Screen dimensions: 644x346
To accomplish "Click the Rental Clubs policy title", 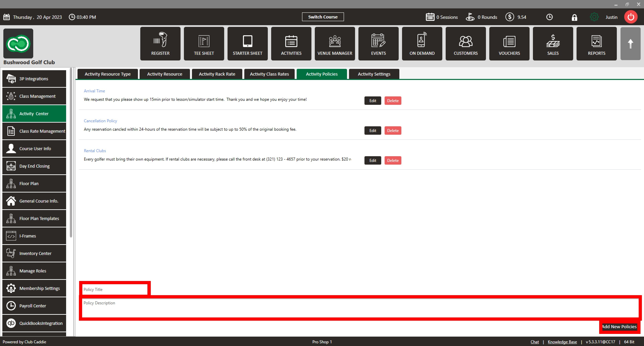I will pyautogui.click(x=95, y=151).
